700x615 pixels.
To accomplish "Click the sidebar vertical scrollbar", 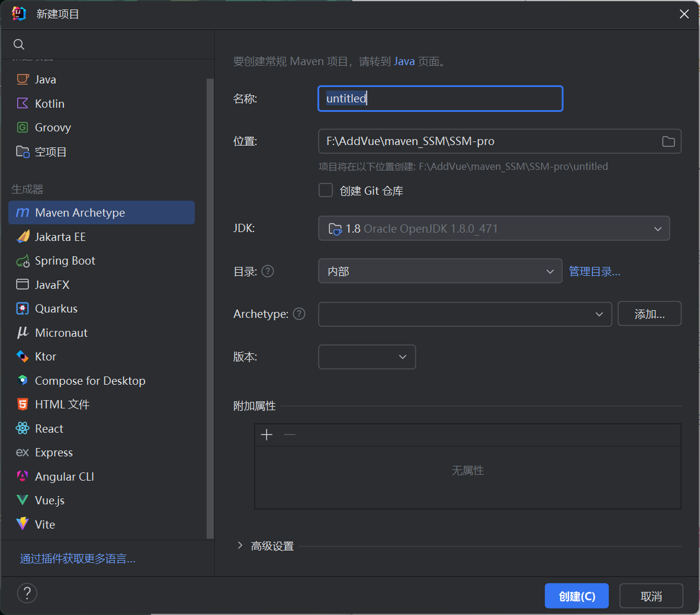I will pos(209,308).
